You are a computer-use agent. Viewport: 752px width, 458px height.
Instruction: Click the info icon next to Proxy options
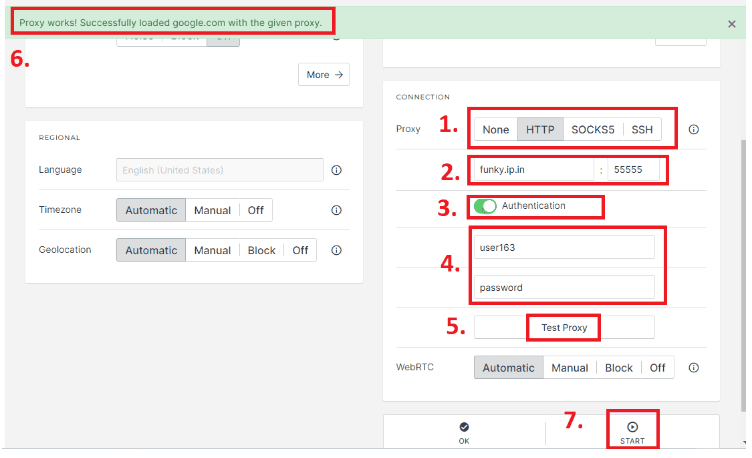click(693, 130)
